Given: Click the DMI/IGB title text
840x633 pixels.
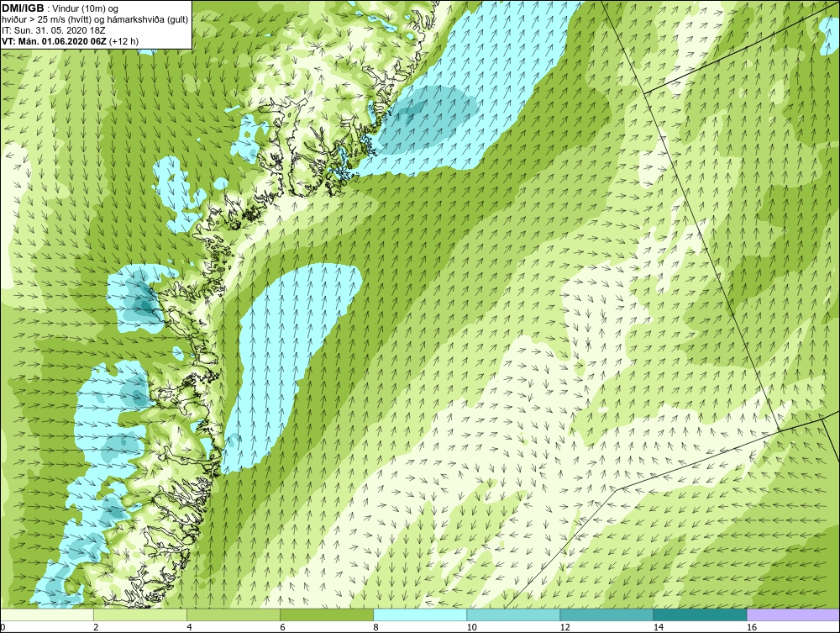Looking at the screenshot, I should tap(23, 8).
